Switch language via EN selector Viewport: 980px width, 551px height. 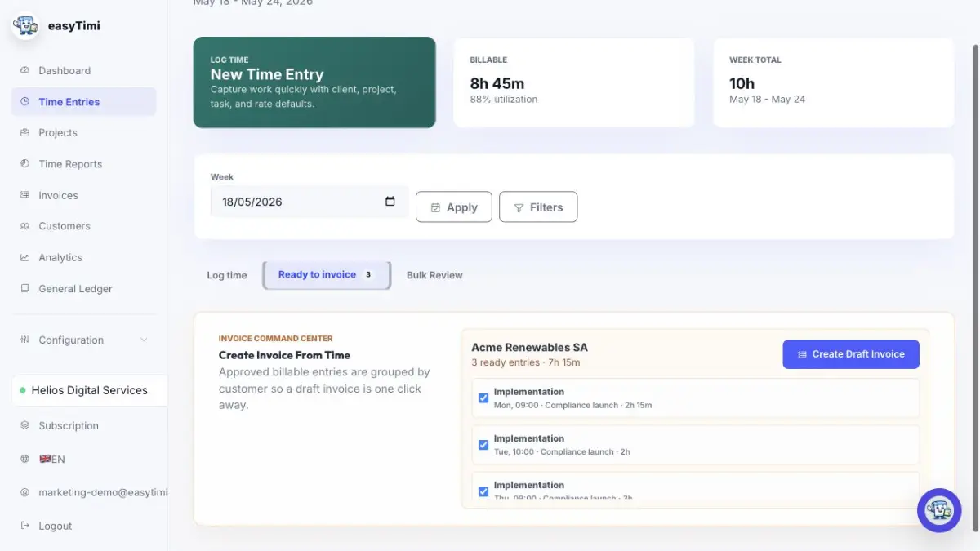[52, 460]
